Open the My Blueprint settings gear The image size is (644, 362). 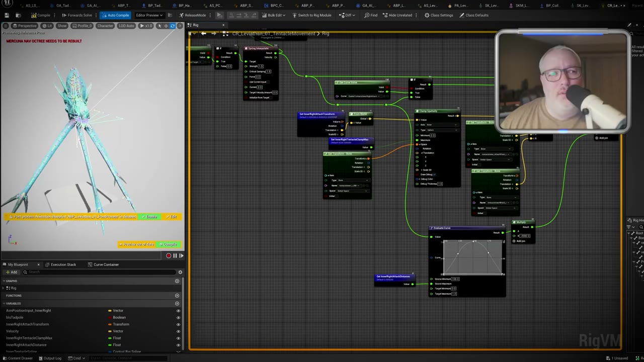[x=180, y=272]
